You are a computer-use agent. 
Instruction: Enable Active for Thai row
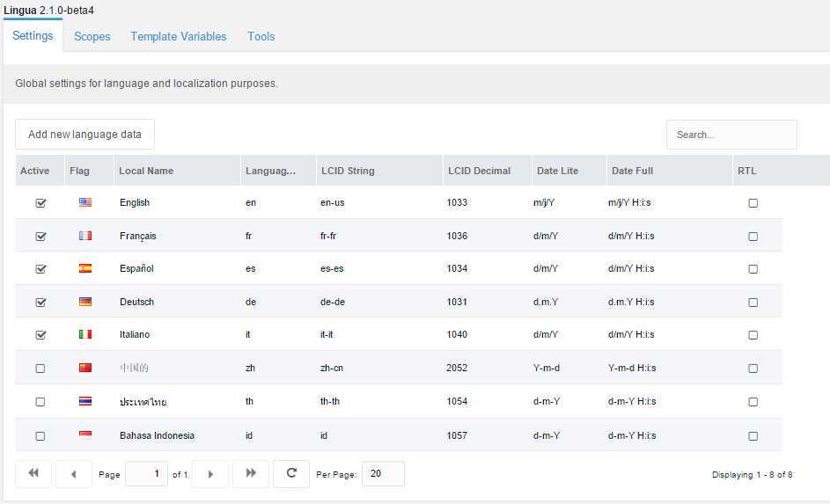[40, 402]
